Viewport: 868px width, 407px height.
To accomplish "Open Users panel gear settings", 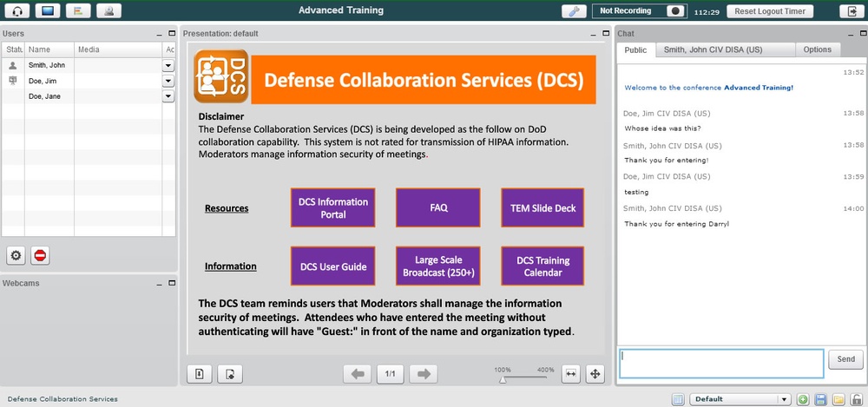I will tap(16, 255).
